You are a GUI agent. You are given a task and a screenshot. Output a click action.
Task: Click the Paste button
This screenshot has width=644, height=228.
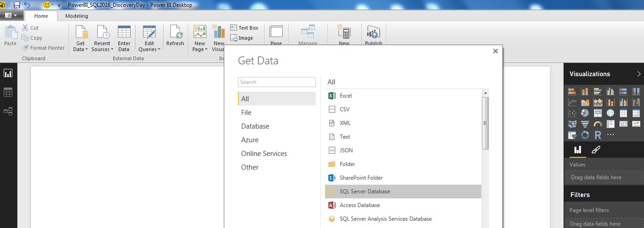click(x=10, y=36)
